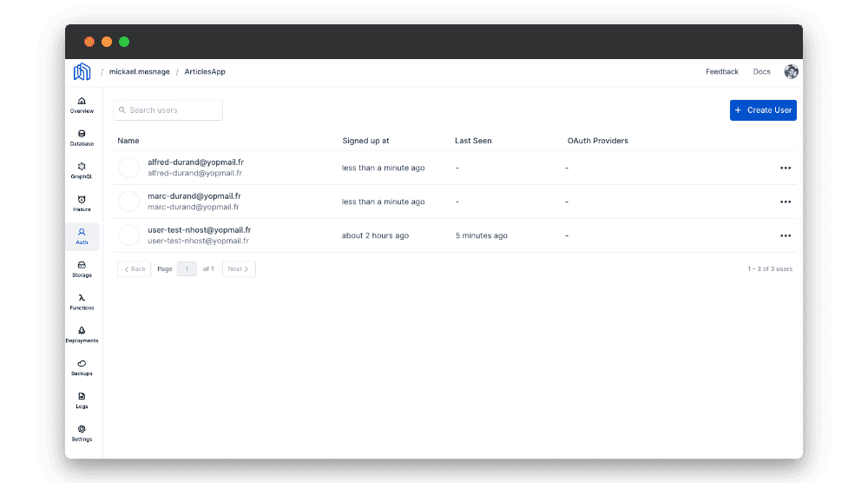Click the Create User button

pos(763,110)
